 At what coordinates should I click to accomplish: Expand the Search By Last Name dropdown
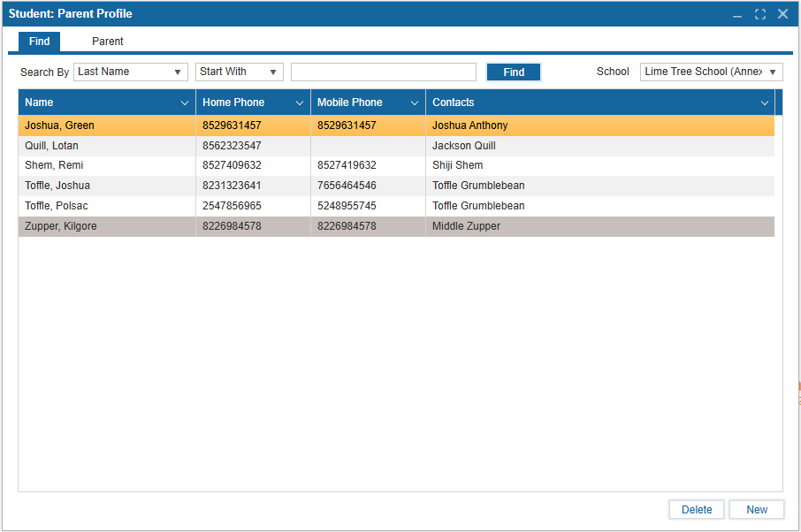(x=131, y=72)
